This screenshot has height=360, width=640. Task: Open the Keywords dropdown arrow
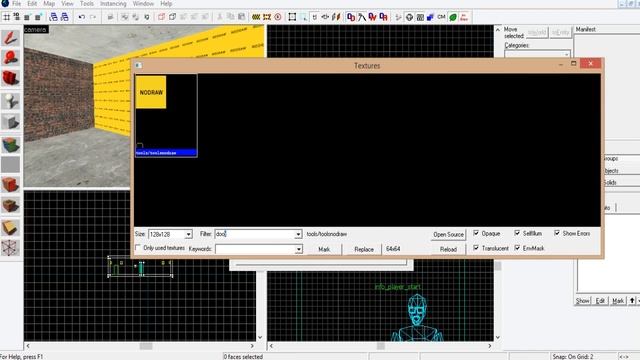pyautogui.click(x=299, y=249)
